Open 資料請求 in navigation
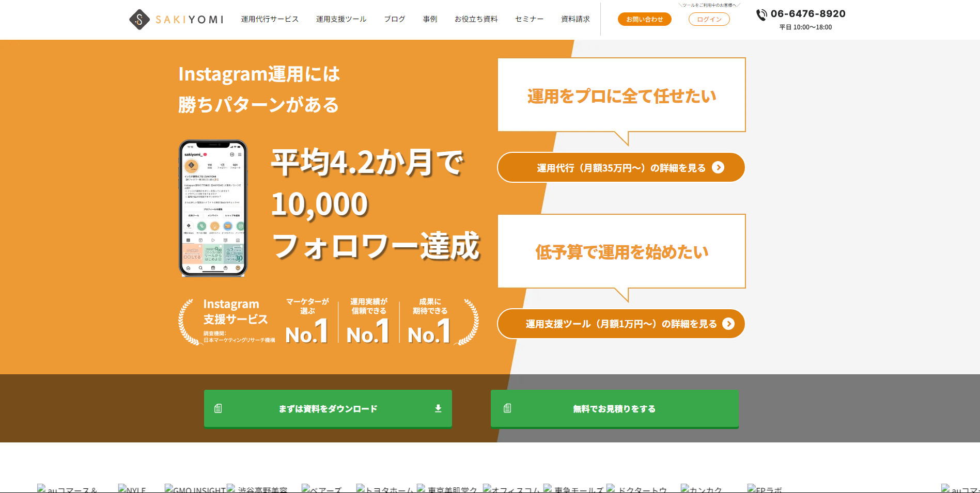Viewport: 980px width, 493px height. (575, 19)
